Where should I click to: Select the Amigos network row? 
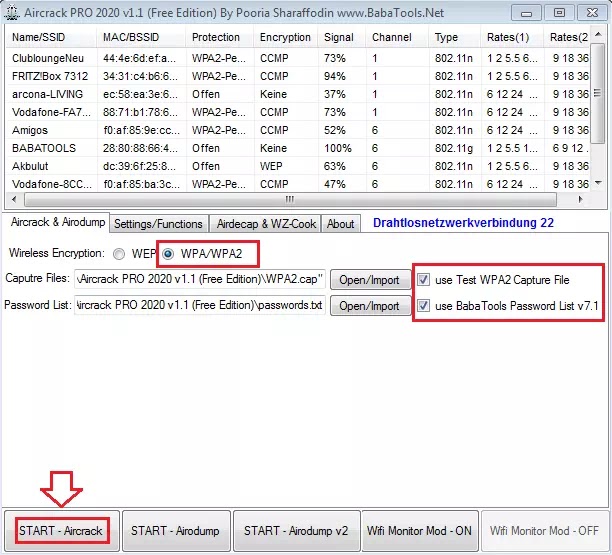pyautogui.click(x=297, y=130)
